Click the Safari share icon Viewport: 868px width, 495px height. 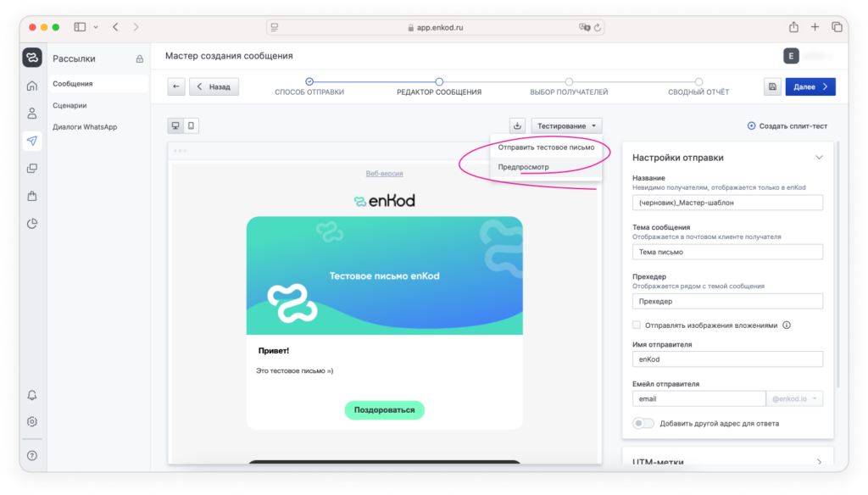[x=793, y=26]
